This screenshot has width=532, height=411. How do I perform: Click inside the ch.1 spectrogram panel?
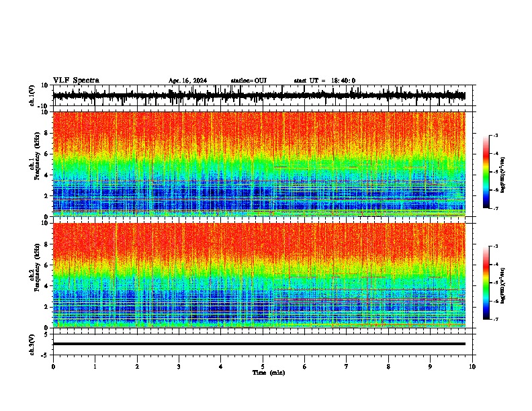coord(259,164)
